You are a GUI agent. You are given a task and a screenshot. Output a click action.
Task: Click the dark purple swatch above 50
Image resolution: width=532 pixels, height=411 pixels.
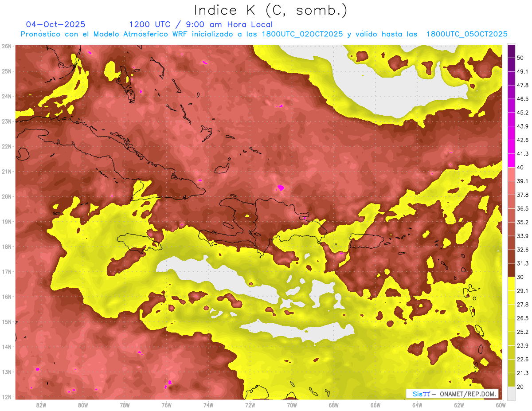(511, 51)
